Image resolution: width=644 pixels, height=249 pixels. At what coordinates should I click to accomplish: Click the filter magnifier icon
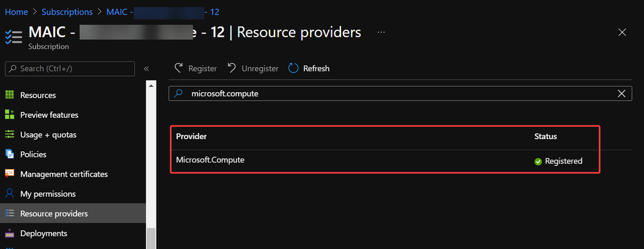pyautogui.click(x=179, y=93)
